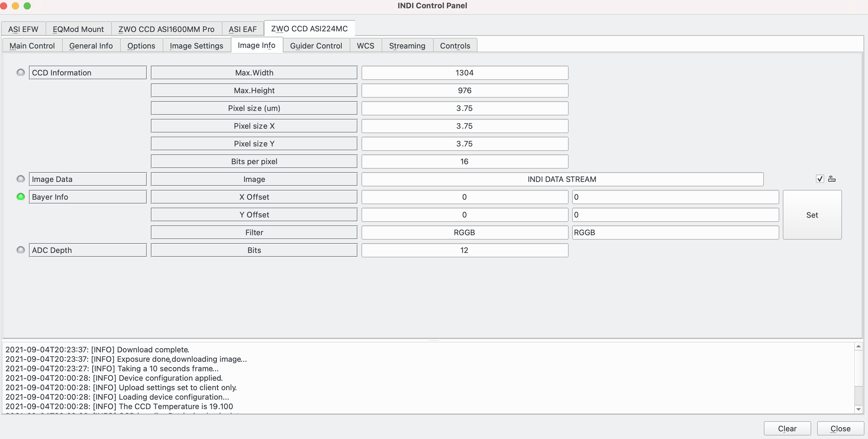This screenshot has width=868, height=439.
Task: Edit the Y Offset input field
Action: click(676, 214)
